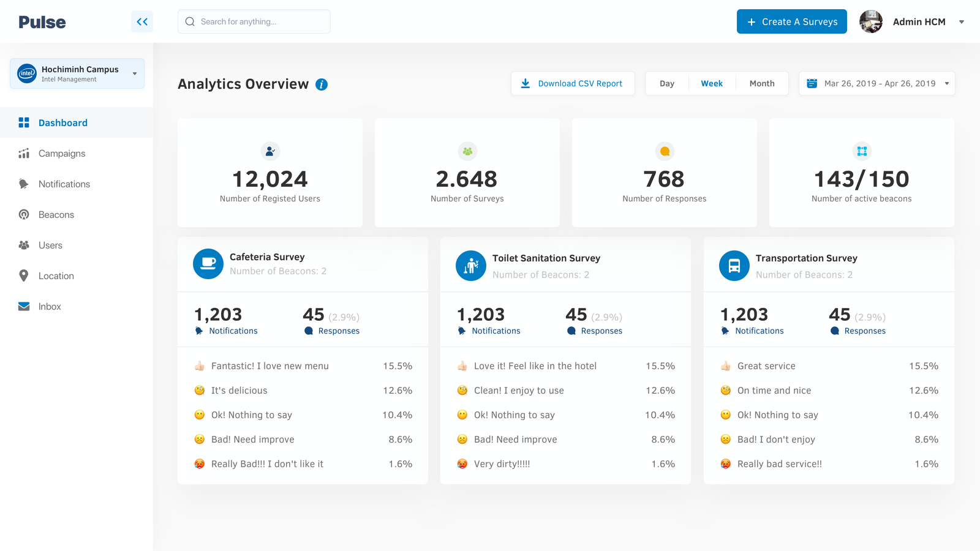
Task: Click the Beacons sidebar icon
Action: point(24,214)
